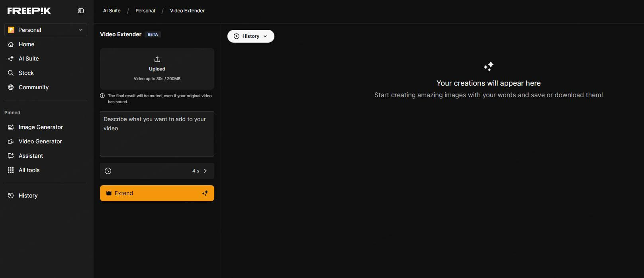Click the Image Generator icon
The height and width of the screenshot is (278, 644).
[11, 127]
